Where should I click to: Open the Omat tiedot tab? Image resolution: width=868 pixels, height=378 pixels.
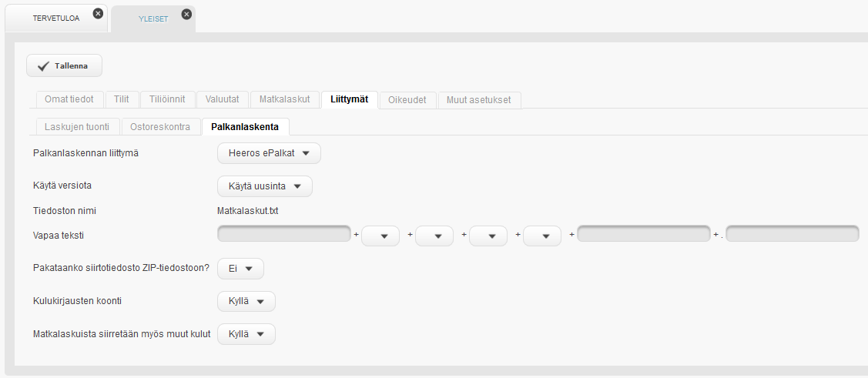(69, 99)
